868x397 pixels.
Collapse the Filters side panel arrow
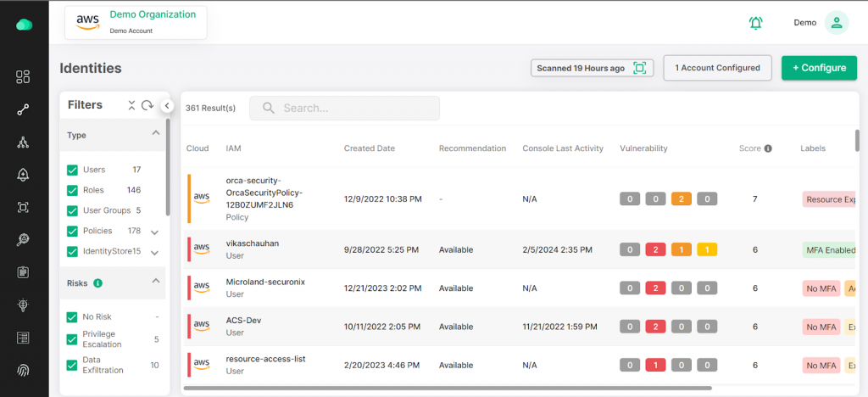(167, 105)
